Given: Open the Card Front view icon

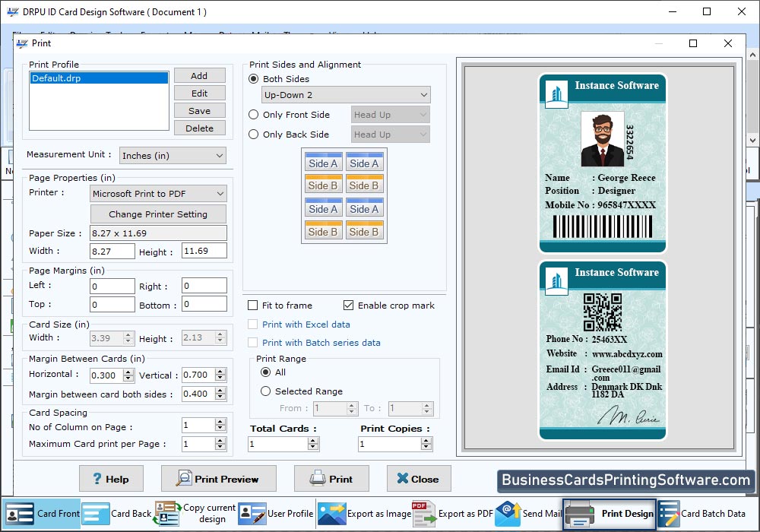Looking at the screenshot, I should coord(20,514).
